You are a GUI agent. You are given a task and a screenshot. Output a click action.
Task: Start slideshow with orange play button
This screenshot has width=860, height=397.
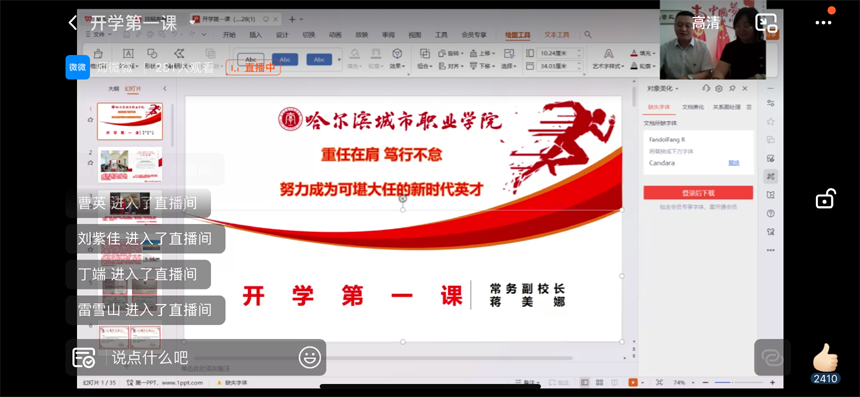(633, 382)
